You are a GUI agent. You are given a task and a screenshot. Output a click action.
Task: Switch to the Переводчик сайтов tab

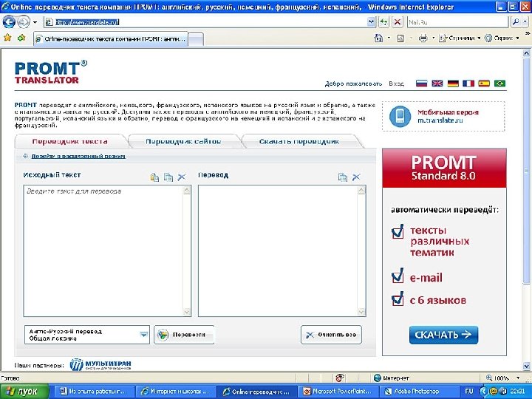pos(183,141)
